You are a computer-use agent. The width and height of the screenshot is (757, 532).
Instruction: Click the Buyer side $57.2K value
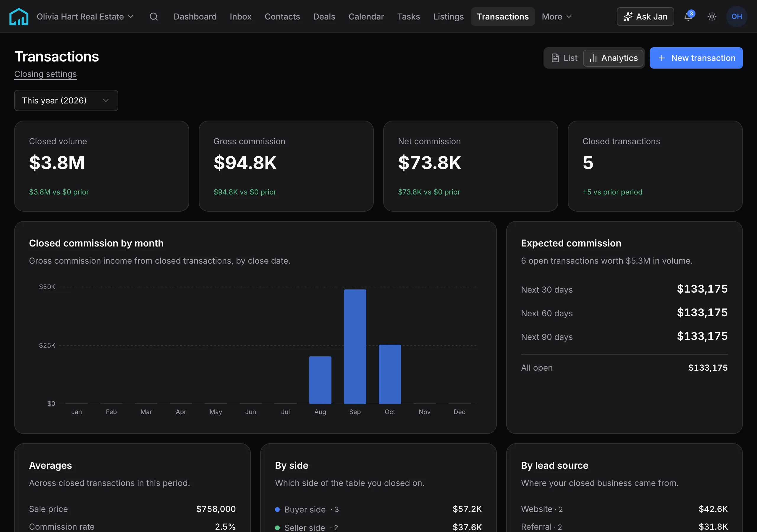click(x=467, y=509)
